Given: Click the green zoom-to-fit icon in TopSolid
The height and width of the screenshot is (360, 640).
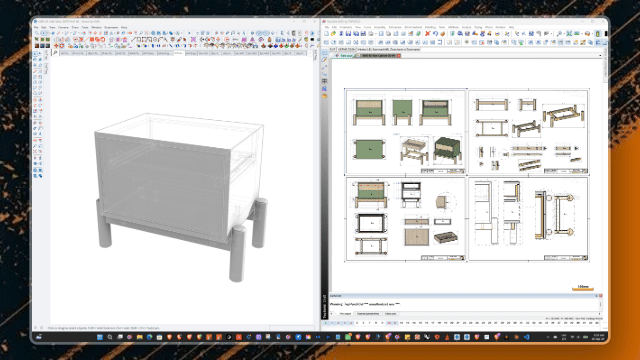Looking at the screenshot, I should click(x=569, y=33).
